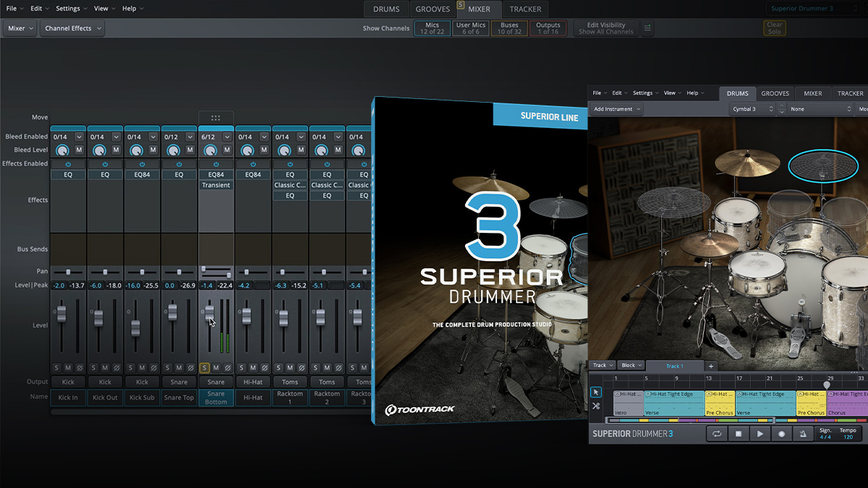This screenshot has height=488, width=868.
Task: Select the arrow pointer tool in song track
Action: click(x=596, y=392)
